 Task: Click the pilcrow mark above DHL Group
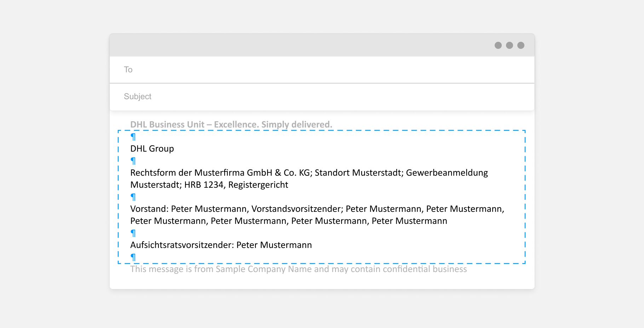click(x=133, y=137)
